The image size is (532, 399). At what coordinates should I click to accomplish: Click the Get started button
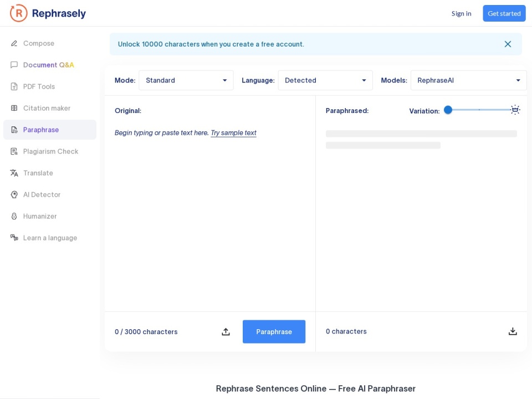click(x=504, y=13)
